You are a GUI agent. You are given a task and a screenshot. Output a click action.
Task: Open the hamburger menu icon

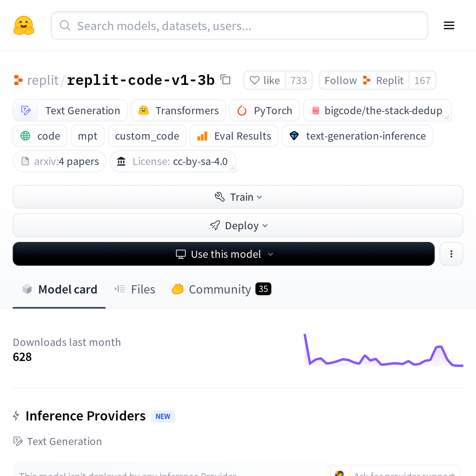point(449,26)
